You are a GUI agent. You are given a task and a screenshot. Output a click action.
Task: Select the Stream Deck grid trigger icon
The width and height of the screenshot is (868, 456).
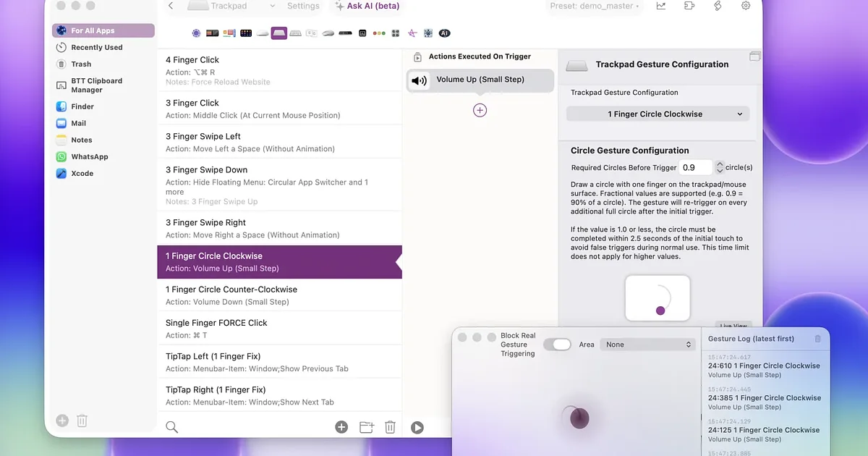point(246,33)
